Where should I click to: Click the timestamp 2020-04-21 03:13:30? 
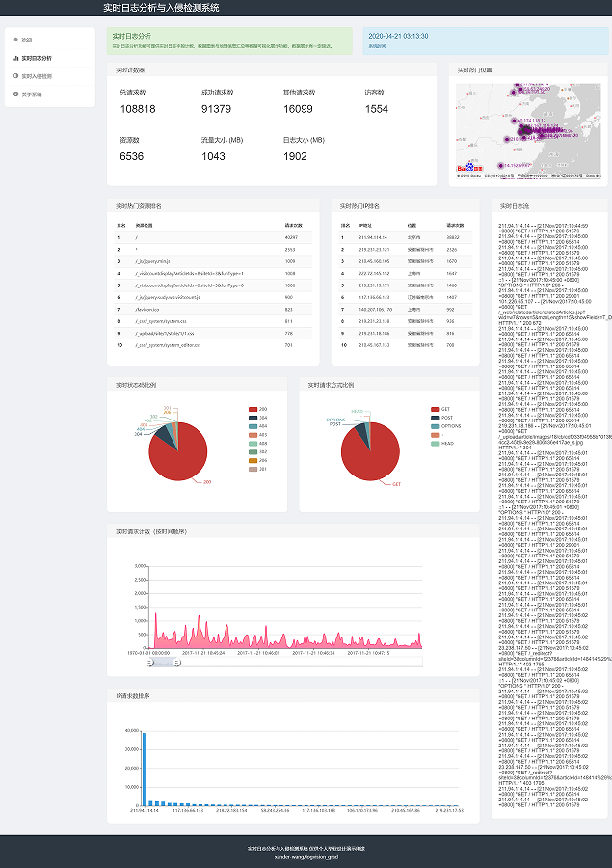[x=398, y=36]
